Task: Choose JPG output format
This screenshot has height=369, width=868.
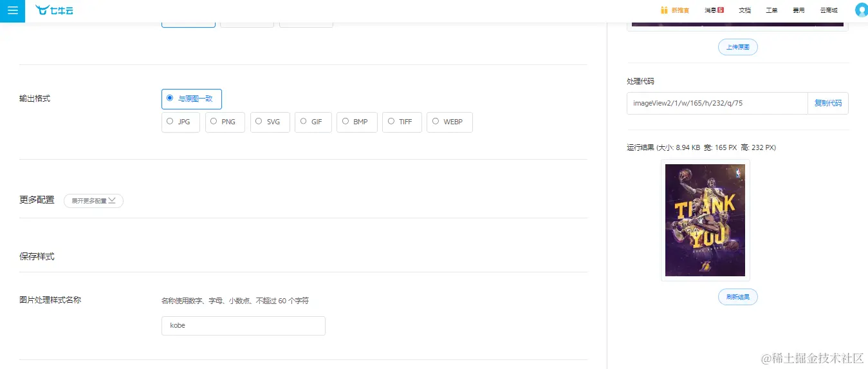Action: (x=181, y=122)
